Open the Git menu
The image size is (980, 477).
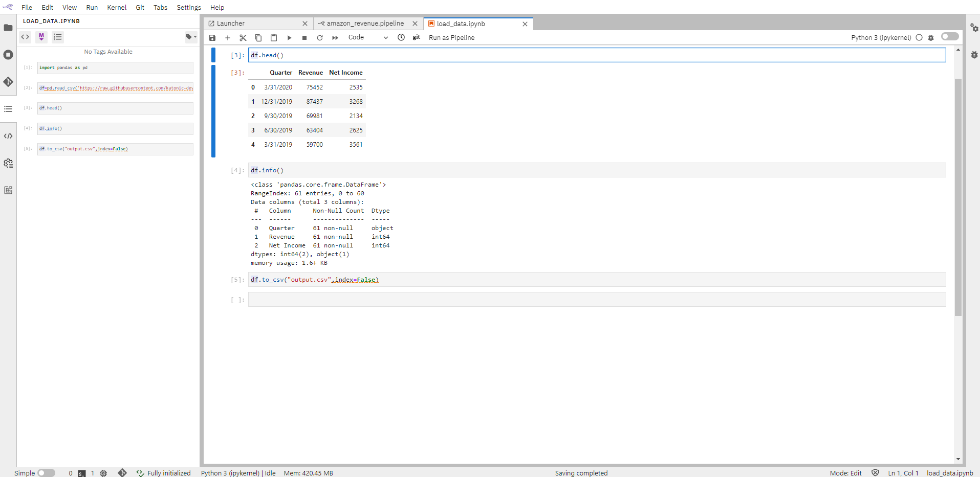pos(140,7)
